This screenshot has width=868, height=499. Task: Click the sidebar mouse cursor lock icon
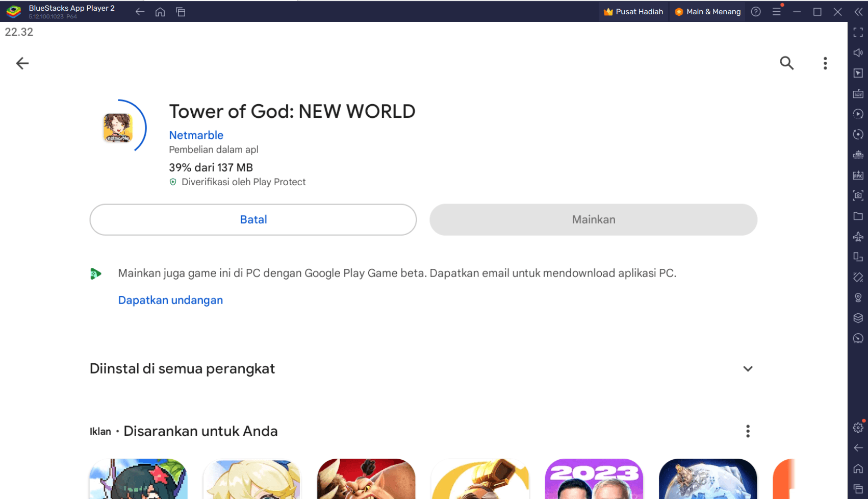(858, 73)
